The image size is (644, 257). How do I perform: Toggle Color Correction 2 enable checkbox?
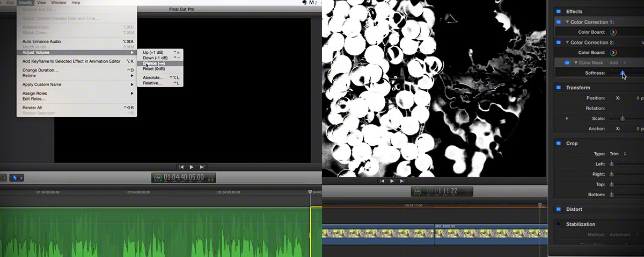pos(558,42)
